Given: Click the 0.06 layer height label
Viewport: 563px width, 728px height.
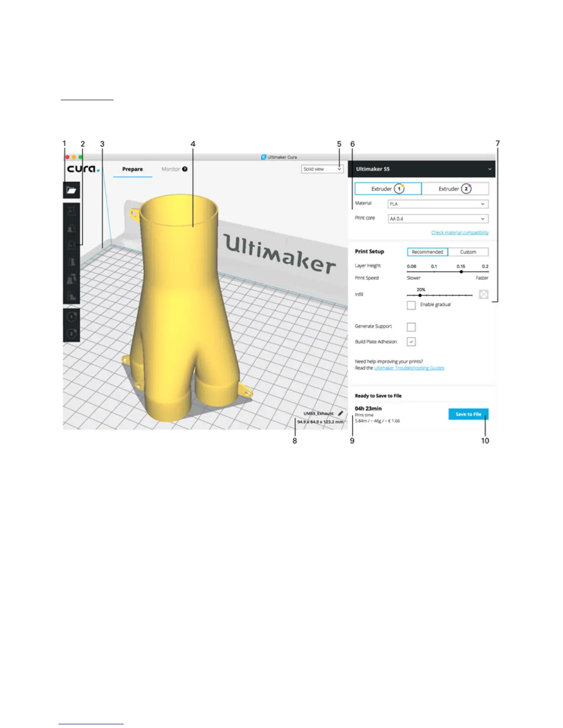Looking at the screenshot, I should click(412, 266).
